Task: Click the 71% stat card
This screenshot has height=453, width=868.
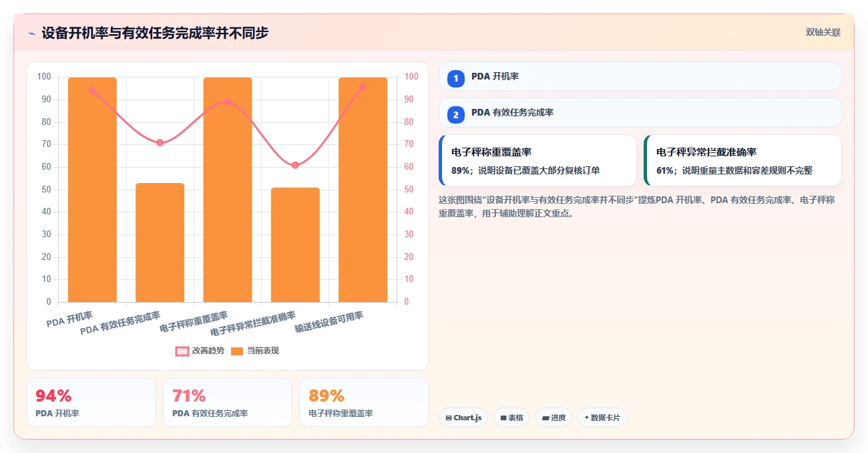Action: (228, 402)
